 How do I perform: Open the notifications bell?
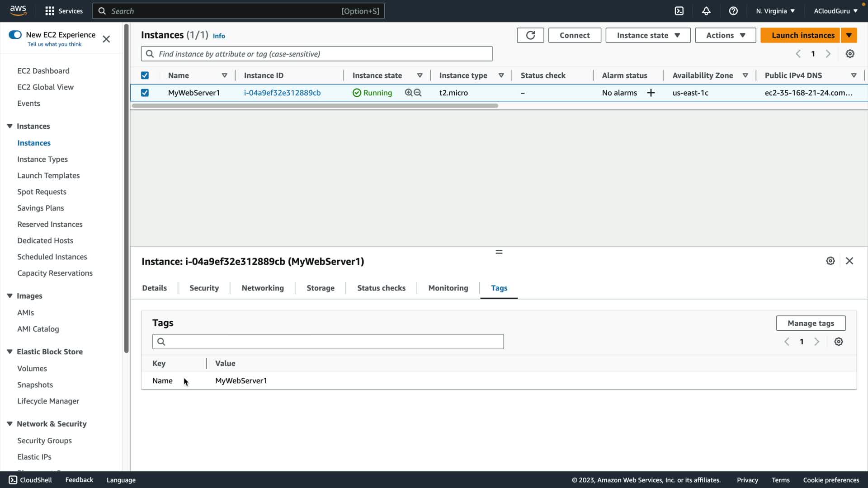[x=706, y=11]
